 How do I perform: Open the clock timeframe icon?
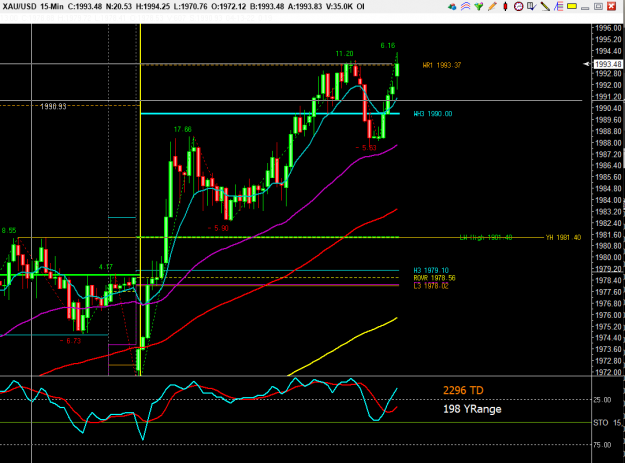(x=518, y=6)
